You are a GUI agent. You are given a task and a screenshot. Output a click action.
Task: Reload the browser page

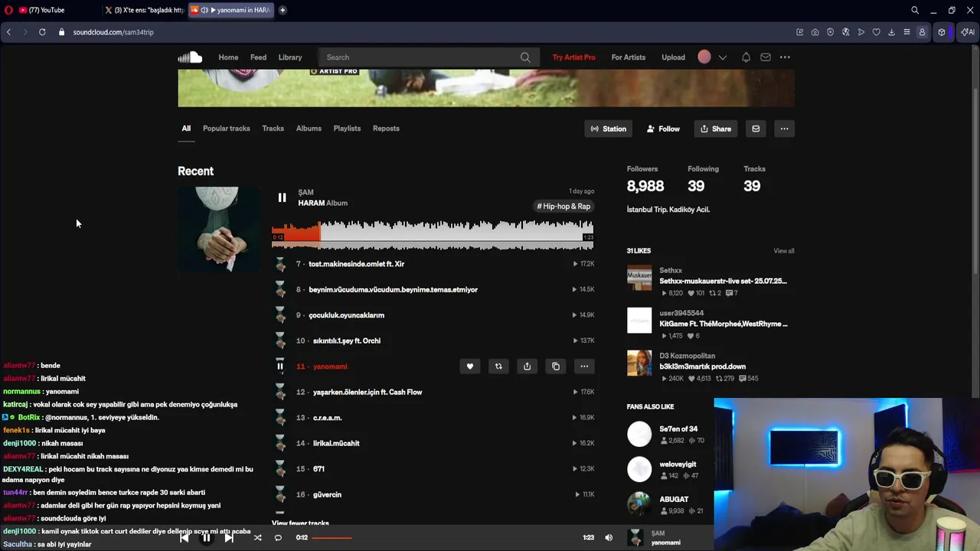(42, 32)
